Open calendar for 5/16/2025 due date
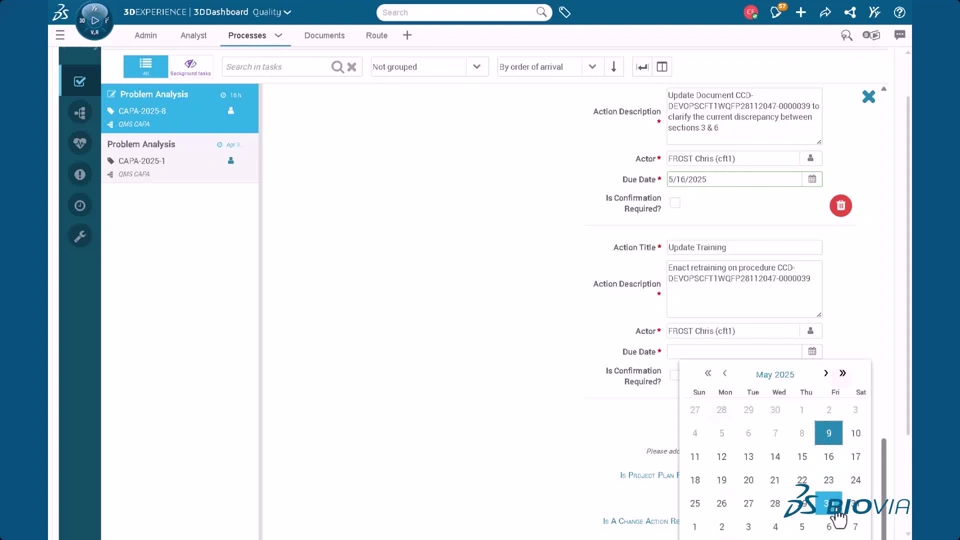 coord(812,179)
